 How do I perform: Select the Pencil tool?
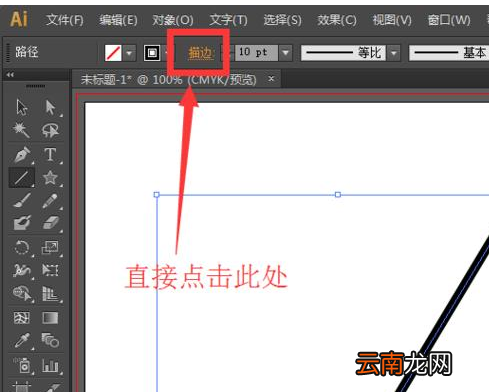[x=50, y=200]
